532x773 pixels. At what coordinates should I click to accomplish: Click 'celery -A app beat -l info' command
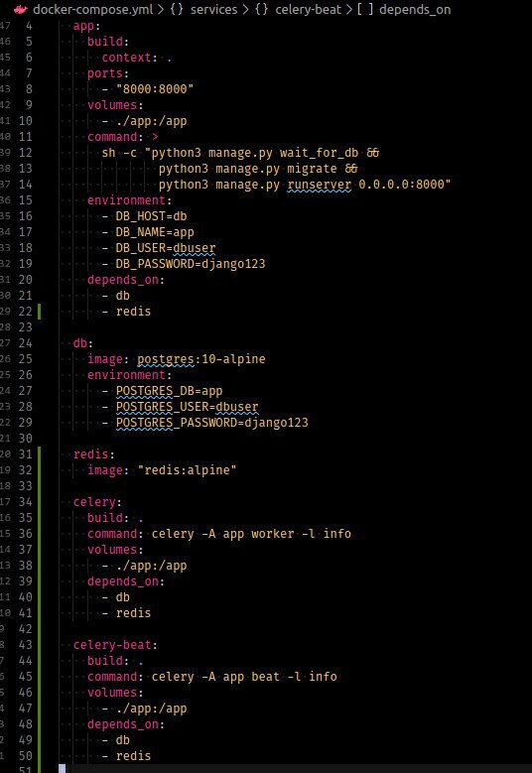click(244, 676)
